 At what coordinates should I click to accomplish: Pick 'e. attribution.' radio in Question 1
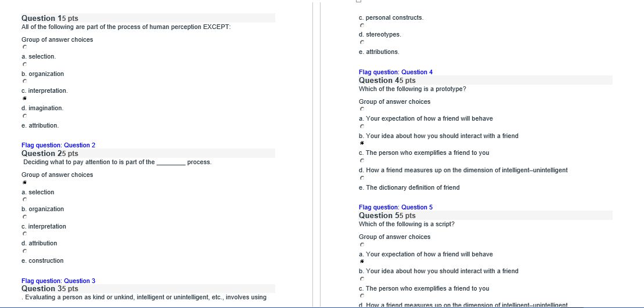pos(24,116)
